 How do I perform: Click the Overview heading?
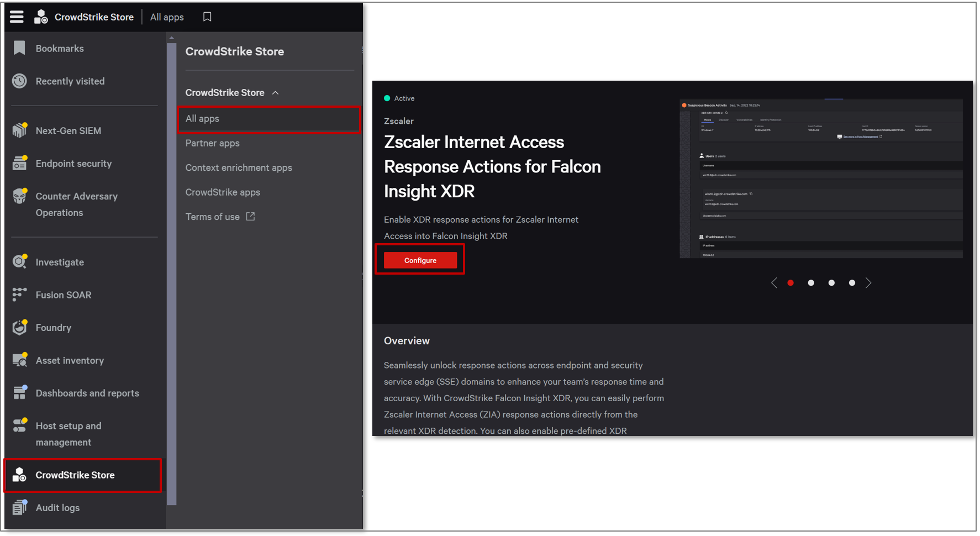point(407,341)
